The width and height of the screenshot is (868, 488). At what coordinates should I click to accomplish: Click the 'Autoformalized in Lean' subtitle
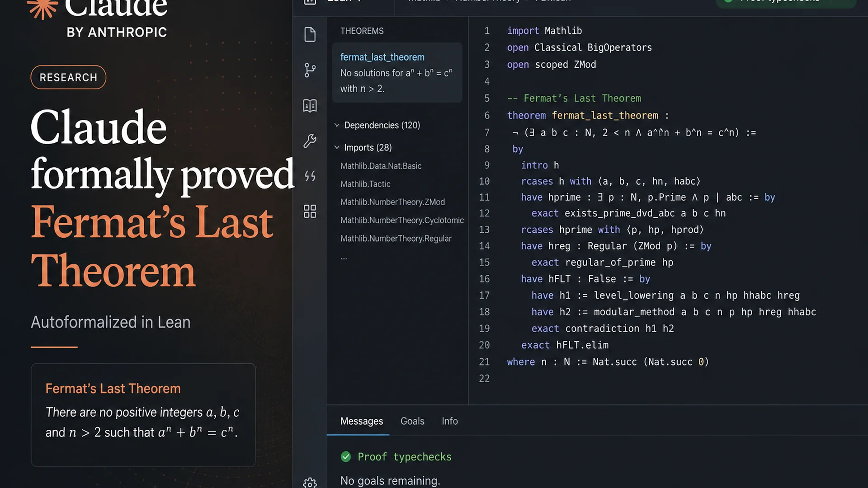tap(111, 322)
